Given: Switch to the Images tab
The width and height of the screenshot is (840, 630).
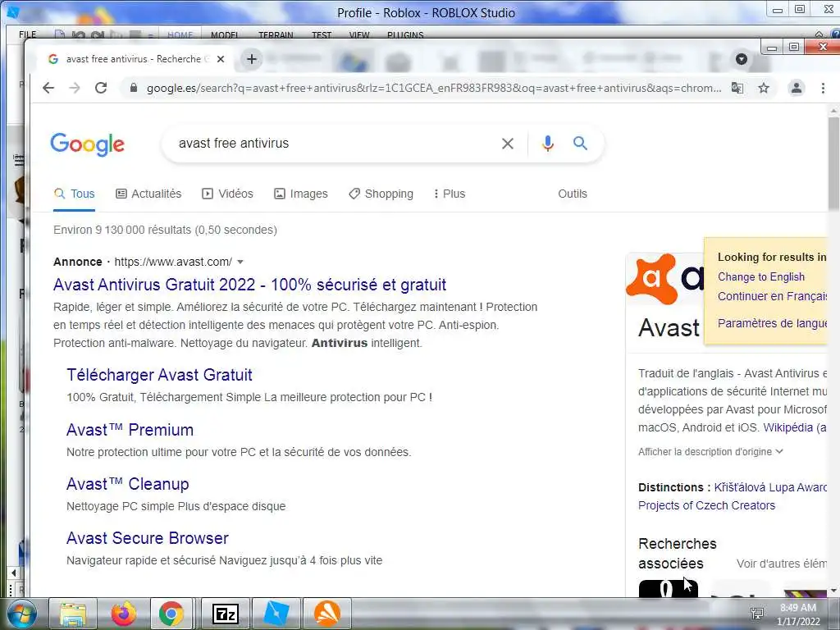Looking at the screenshot, I should click(301, 194).
